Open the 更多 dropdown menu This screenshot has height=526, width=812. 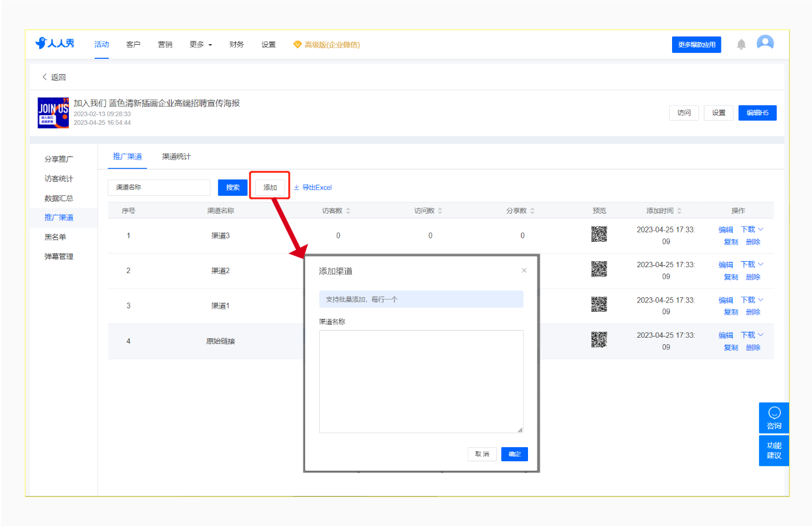[201, 45]
